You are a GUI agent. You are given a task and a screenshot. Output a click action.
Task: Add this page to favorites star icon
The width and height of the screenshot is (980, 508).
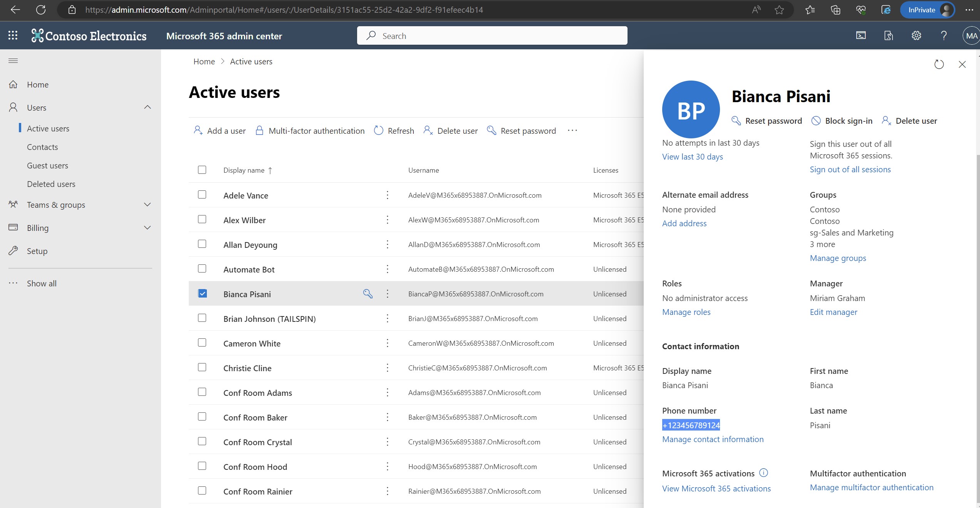coord(779,10)
